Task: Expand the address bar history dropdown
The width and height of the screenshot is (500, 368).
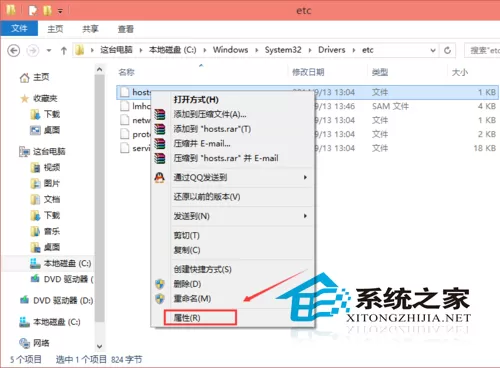Action: [x=433, y=51]
